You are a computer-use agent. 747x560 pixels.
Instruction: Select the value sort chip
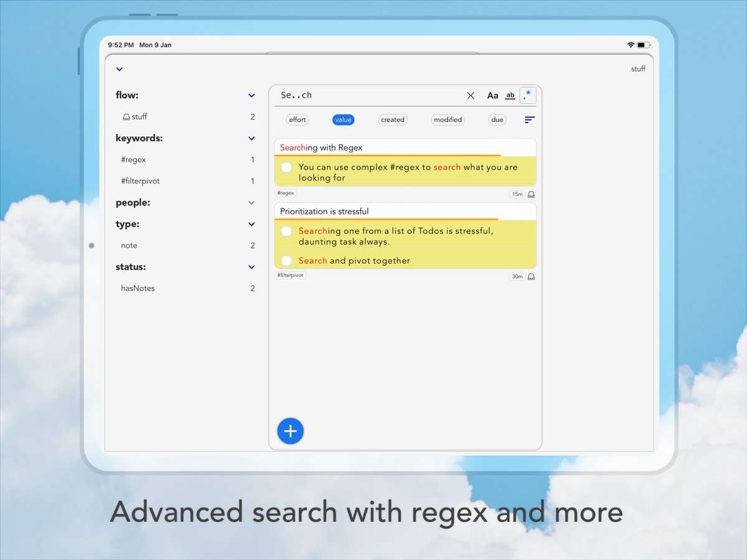coord(343,119)
